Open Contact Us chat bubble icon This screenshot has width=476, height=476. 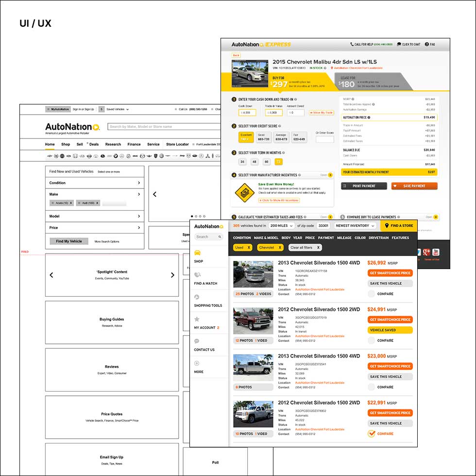coord(197,341)
